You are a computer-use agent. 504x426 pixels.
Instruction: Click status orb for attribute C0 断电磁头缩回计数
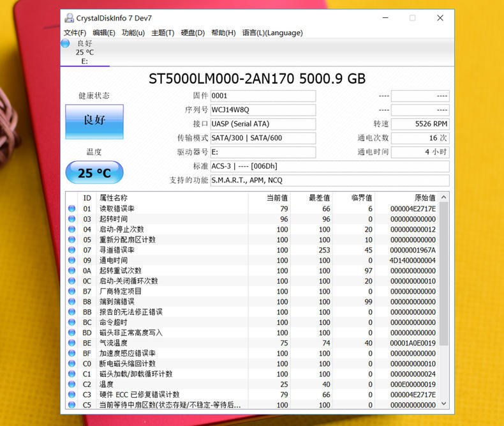click(x=71, y=363)
